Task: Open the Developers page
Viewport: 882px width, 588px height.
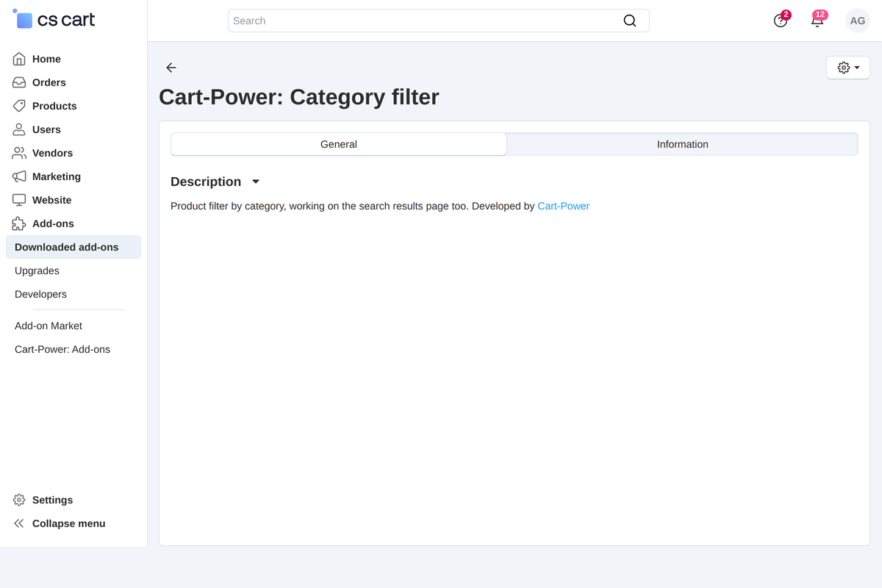Action: (x=40, y=294)
